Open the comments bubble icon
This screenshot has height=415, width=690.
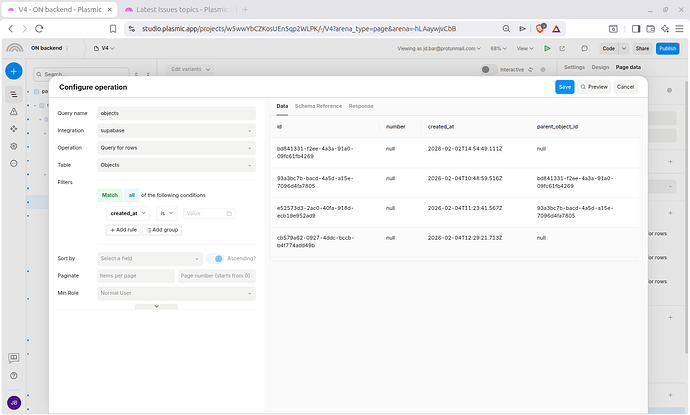click(584, 48)
